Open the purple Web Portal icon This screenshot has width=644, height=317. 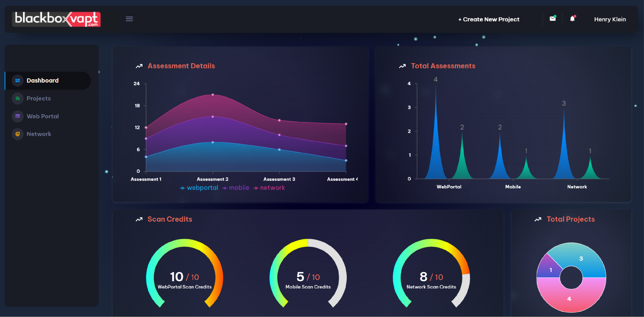pyautogui.click(x=18, y=116)
